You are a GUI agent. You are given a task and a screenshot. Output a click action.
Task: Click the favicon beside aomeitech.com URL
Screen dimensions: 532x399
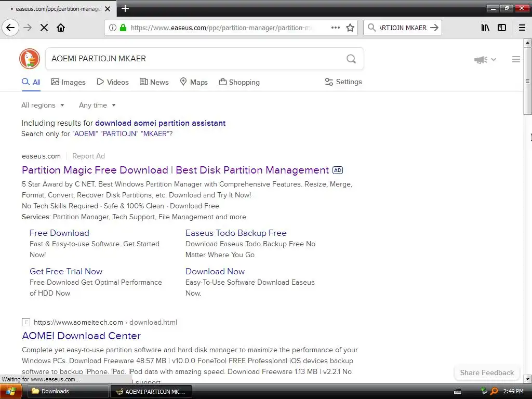(26, 322)
